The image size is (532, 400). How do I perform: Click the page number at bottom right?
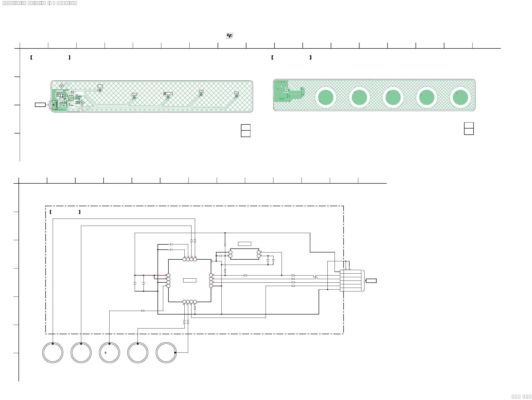(x=521, y=397)
